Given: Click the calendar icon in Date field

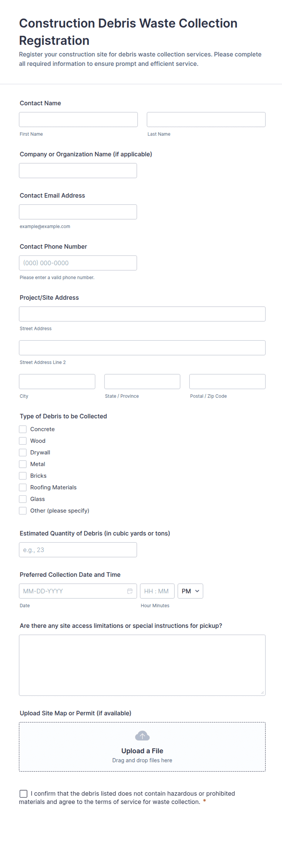Looking at the screenshot, I should click(130, 591).
